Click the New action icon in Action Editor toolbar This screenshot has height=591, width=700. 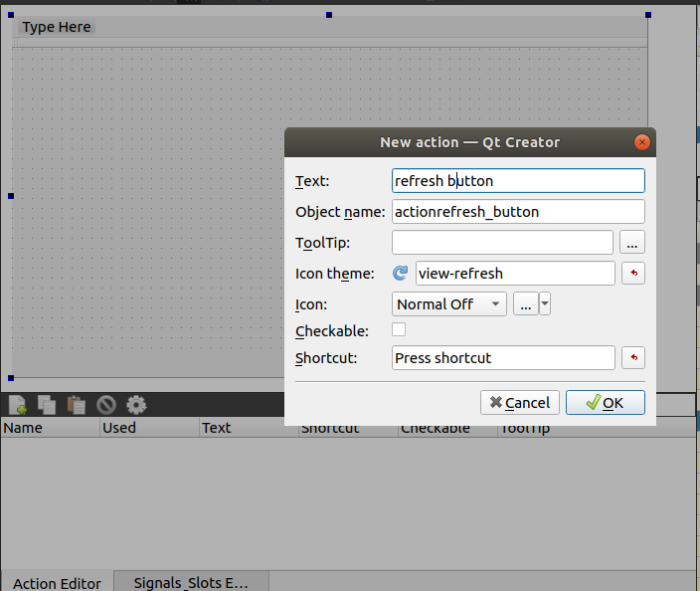pos(18,405)
